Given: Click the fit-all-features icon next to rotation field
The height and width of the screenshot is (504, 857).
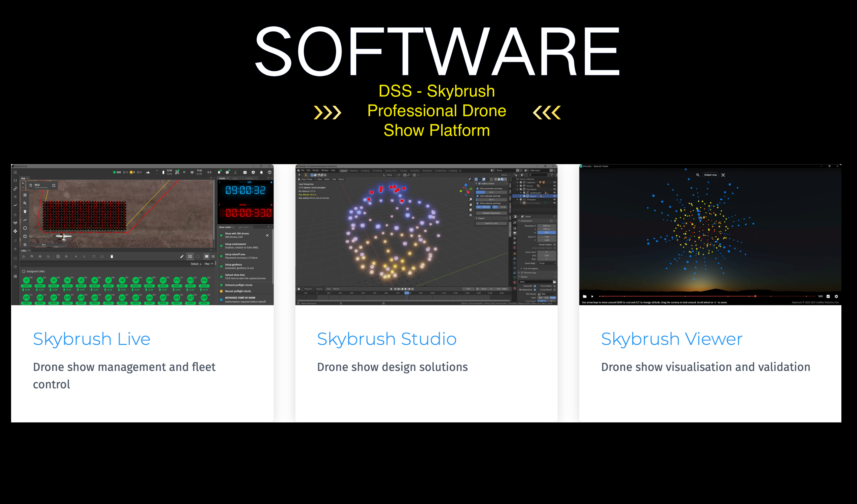Looking at the screenshot, I should coord(54,185).
